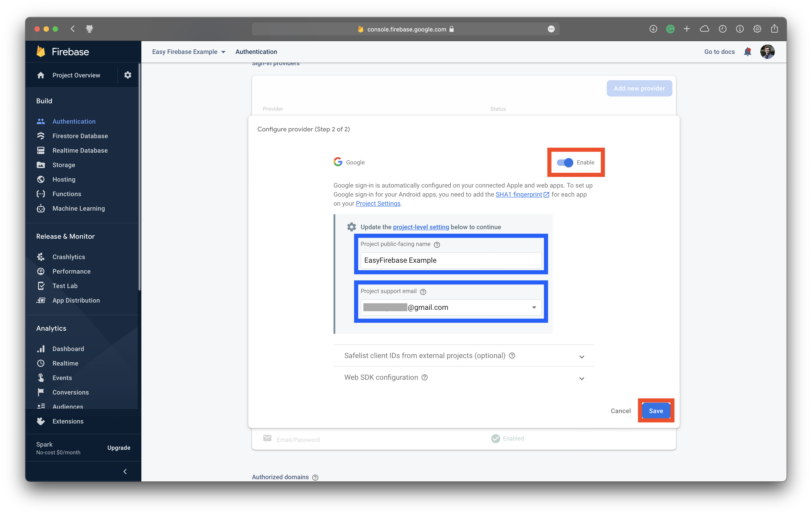812x515 pixels.
Task: Open Easy Firebase Example project switcher
Action: pyautogui.click(x=188, y=52)
